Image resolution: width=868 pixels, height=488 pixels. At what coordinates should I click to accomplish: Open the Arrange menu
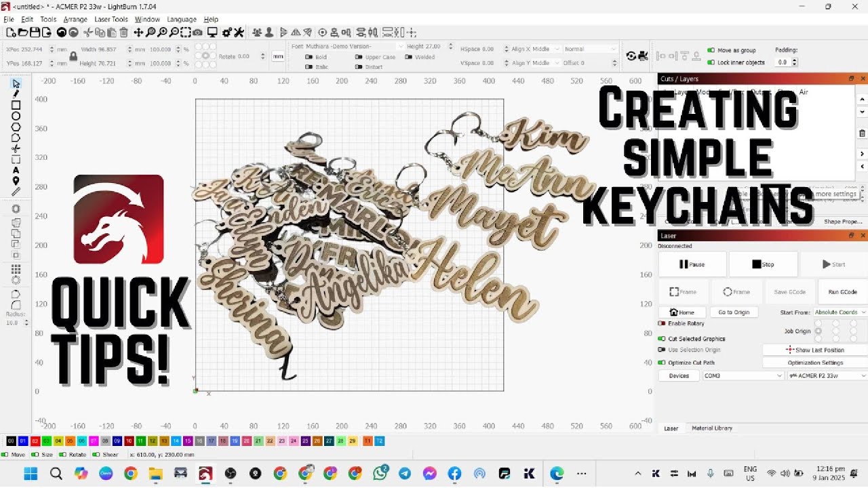pyautogui.click(x=75, y=20)
